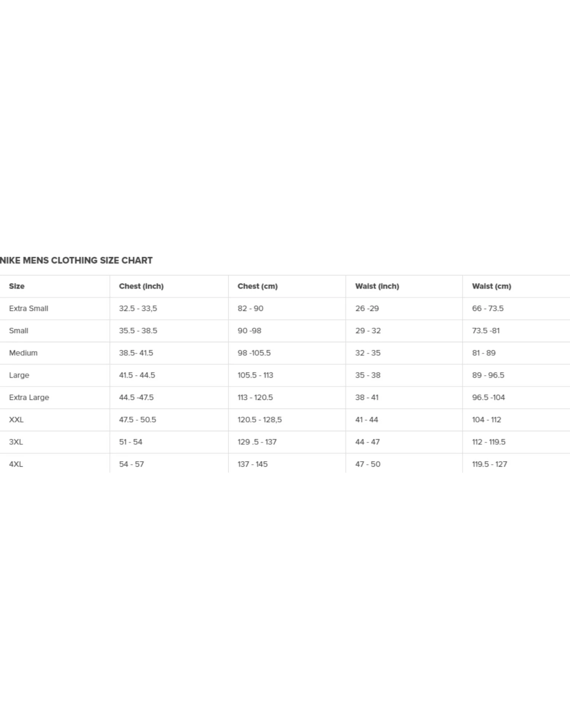Click the Waist (cm) column header

[491, 286]
